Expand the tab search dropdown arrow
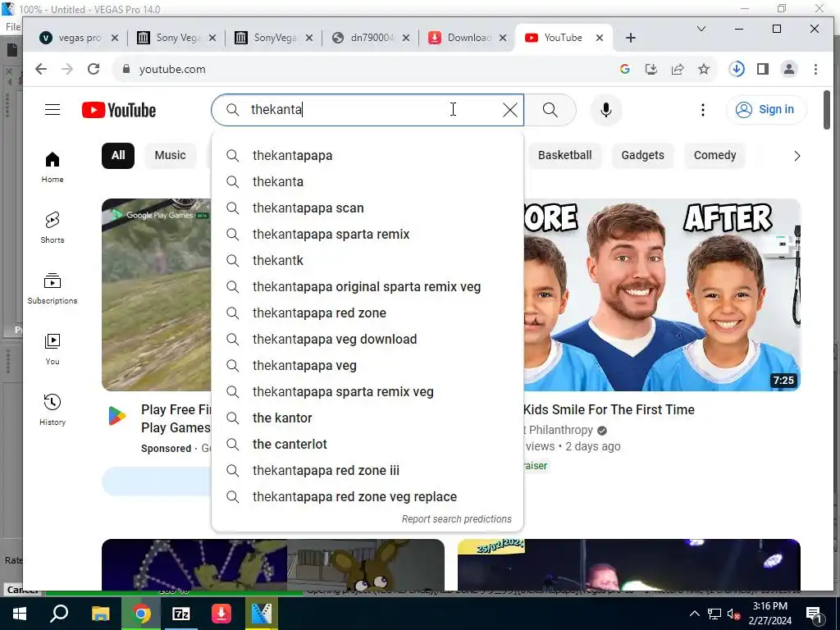Viewport: 840px width, 630px height. 701,29
